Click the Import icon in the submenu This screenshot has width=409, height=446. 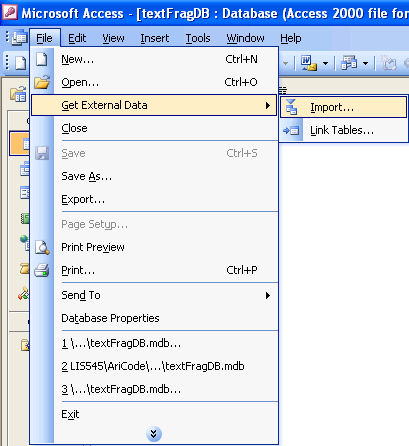tap(291, 107)
